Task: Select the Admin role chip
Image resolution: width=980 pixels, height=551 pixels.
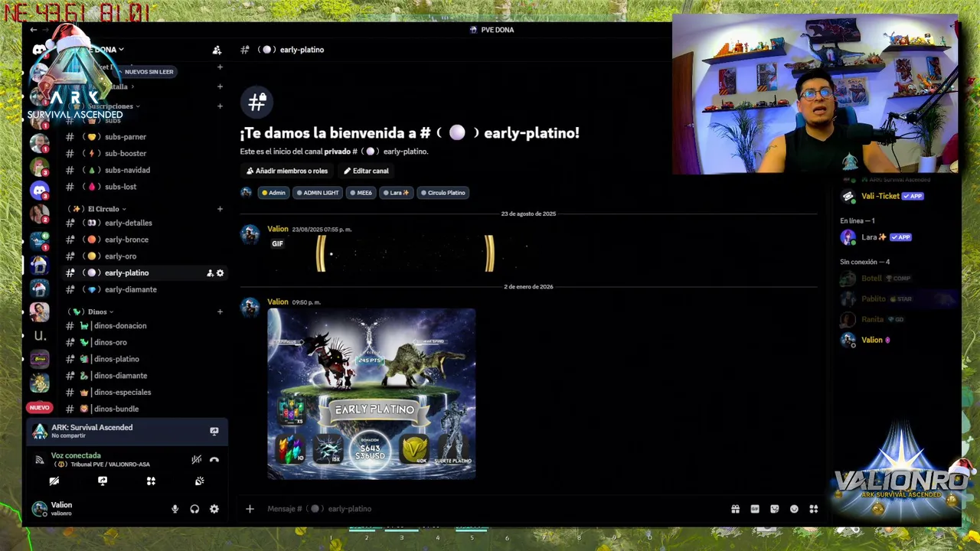Action: click(x=273, y=193)
